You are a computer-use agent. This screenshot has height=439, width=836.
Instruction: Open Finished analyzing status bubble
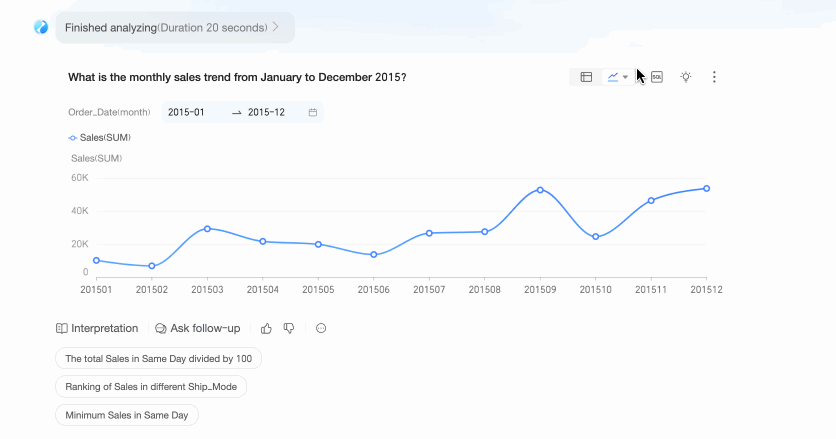[x=175, y=28]
